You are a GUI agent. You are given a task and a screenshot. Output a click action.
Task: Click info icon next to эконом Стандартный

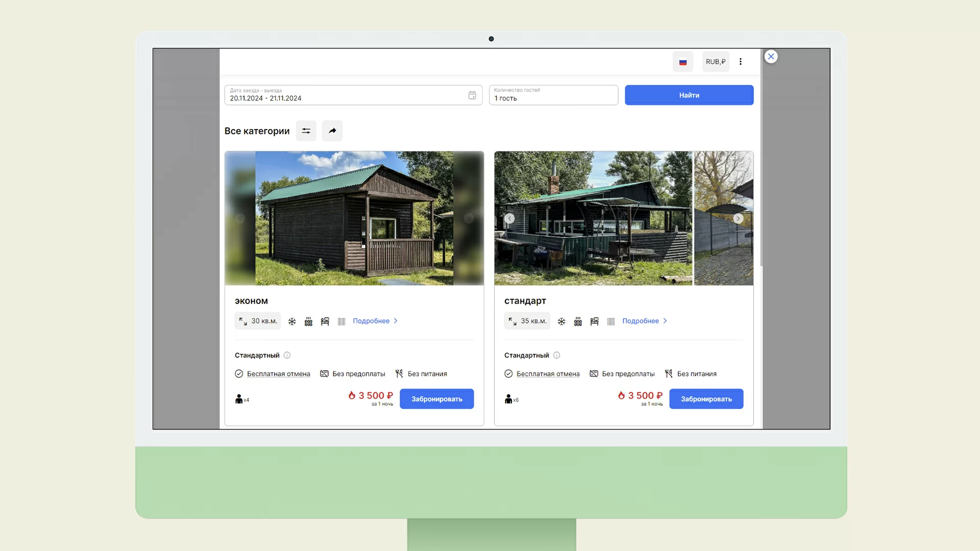[x=287, y=355]
